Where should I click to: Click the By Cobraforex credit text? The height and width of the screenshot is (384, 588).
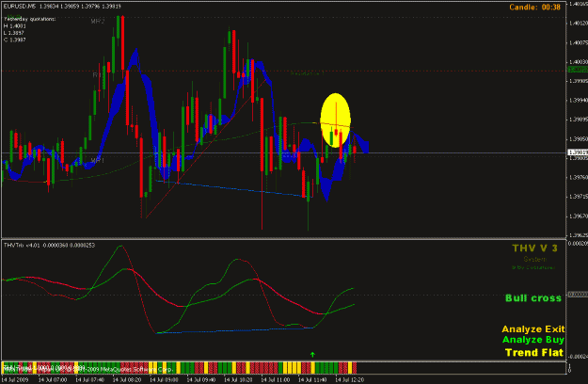533,267
